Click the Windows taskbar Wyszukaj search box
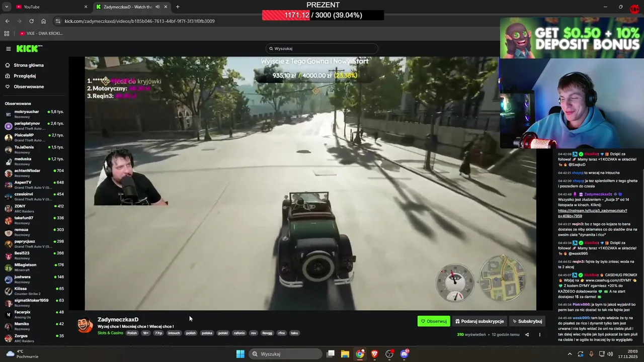644x362 pixels. [x=285, y=354]
